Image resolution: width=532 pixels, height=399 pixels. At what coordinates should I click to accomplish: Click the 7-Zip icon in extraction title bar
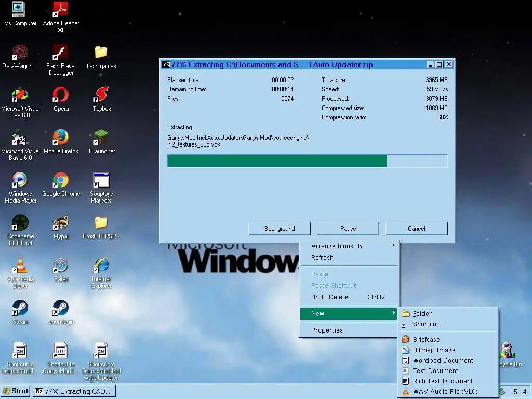tap(166, 64)
